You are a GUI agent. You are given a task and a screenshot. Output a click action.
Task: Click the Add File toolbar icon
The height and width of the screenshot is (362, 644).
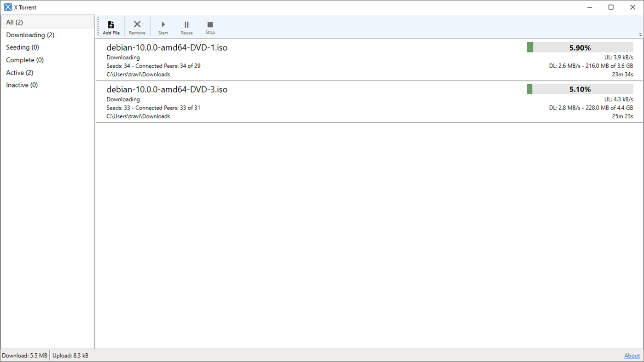pyautogui.click(x=111, y=26)
